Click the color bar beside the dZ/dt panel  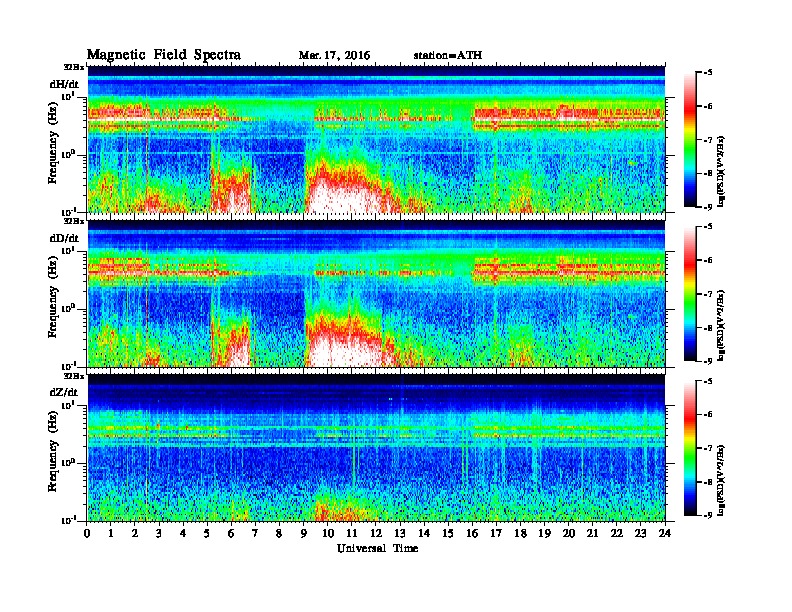[x=690, y=448]
